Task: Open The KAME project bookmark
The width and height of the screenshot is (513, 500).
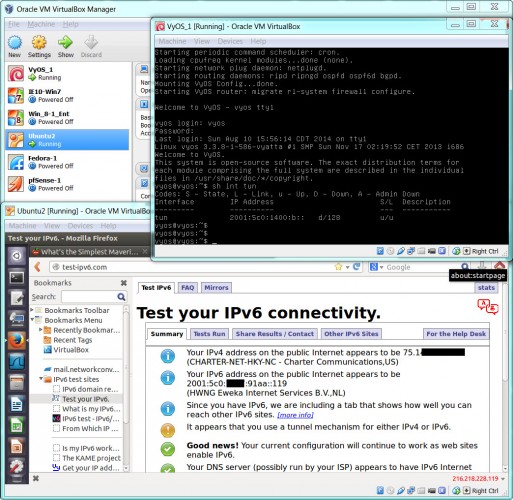Action: click(x=87, y=458)
